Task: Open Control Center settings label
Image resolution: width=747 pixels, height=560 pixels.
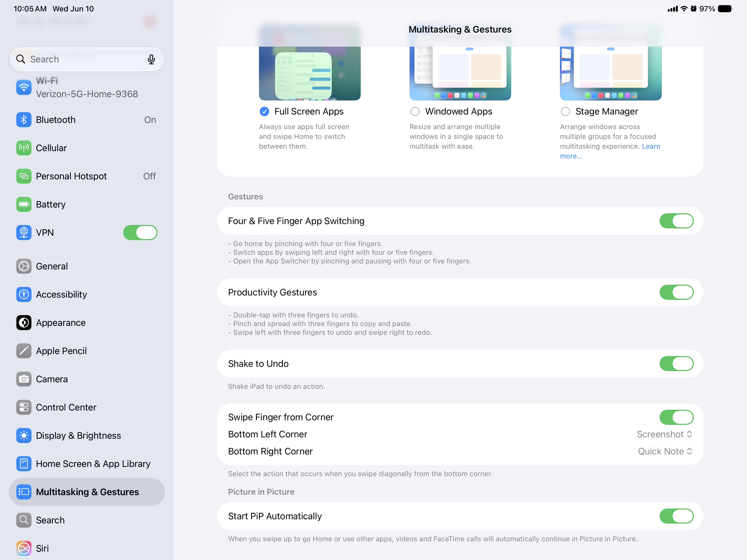Action: click(x=66, y=408)
